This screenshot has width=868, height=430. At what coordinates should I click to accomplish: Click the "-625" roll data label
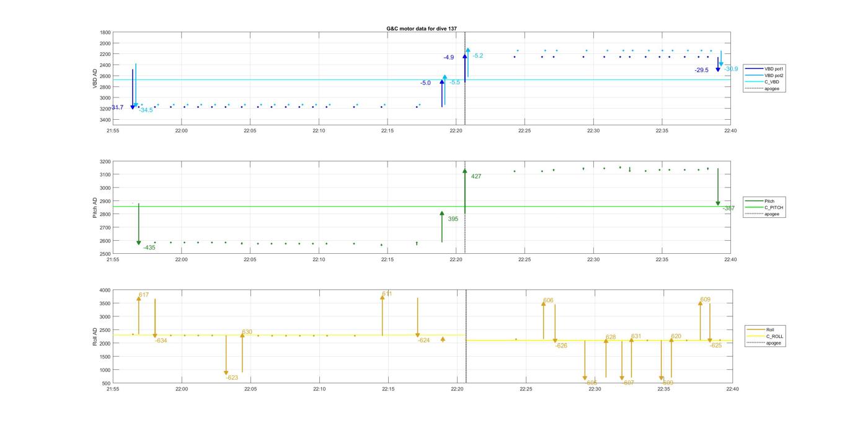tap(715, 346)
